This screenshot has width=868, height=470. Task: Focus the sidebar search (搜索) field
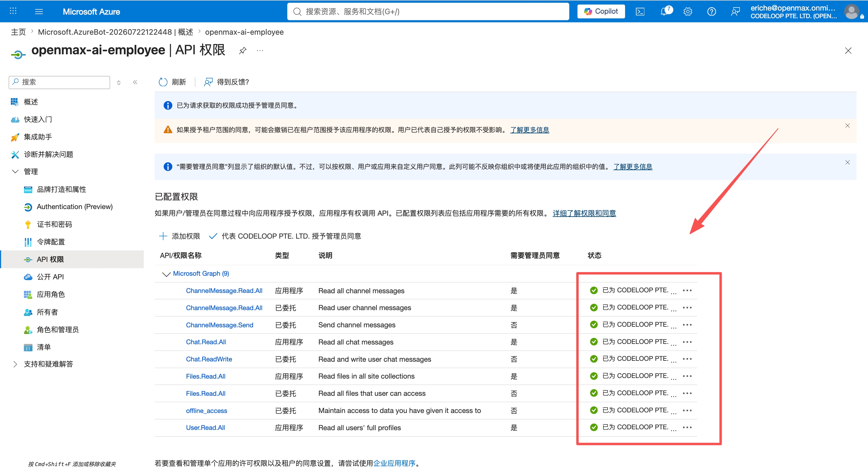pyautogui.click(x=59, y=82)
